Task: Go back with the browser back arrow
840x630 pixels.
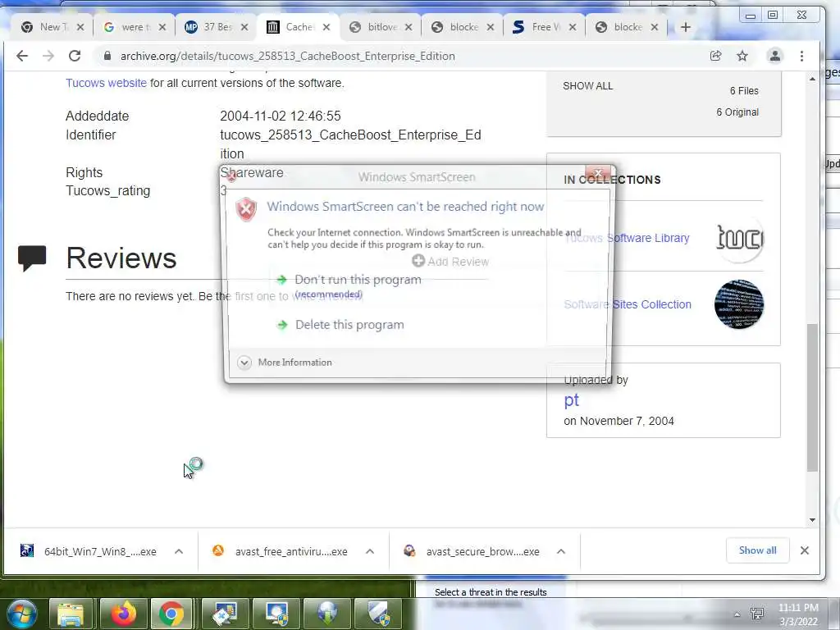Action: pos(22,56)
